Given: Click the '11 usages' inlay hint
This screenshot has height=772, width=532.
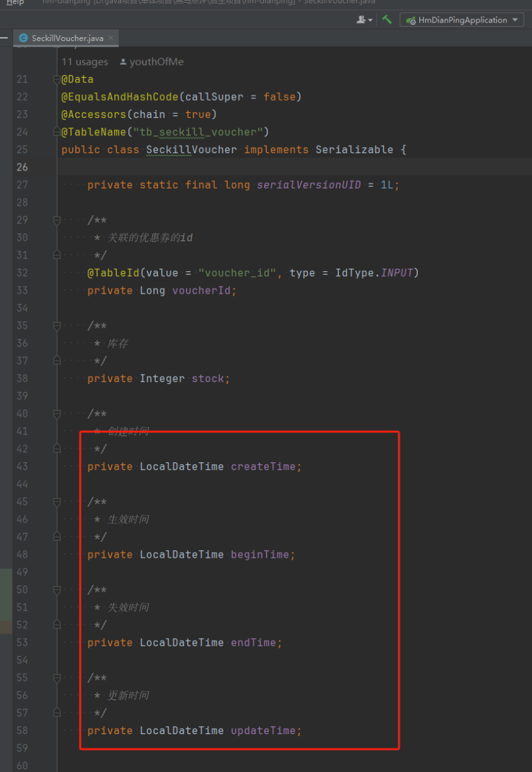Looking at the screenshot, I should (85, 62).
